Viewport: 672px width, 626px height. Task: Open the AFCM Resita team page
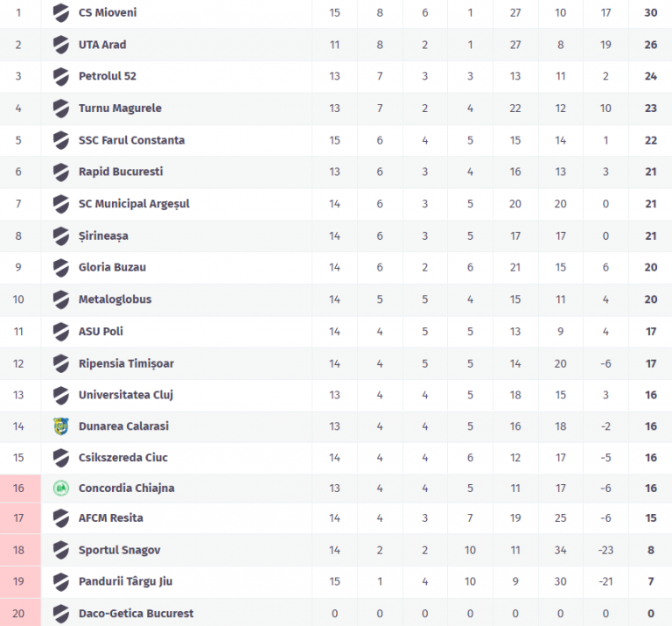(x=110, y=518)
